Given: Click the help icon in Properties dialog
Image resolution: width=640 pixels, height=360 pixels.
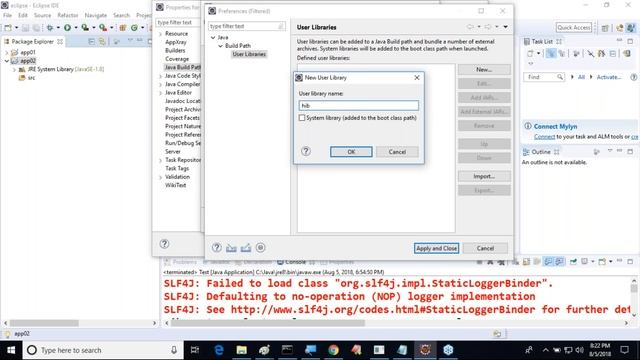Looking at the screenshot, I should click(164, 244).
